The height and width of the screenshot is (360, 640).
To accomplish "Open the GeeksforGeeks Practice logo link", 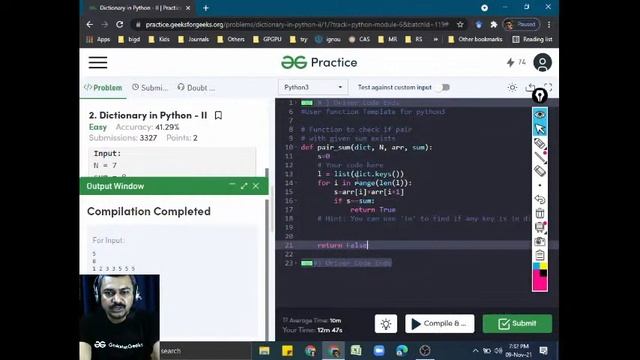I will click(319, 62).
